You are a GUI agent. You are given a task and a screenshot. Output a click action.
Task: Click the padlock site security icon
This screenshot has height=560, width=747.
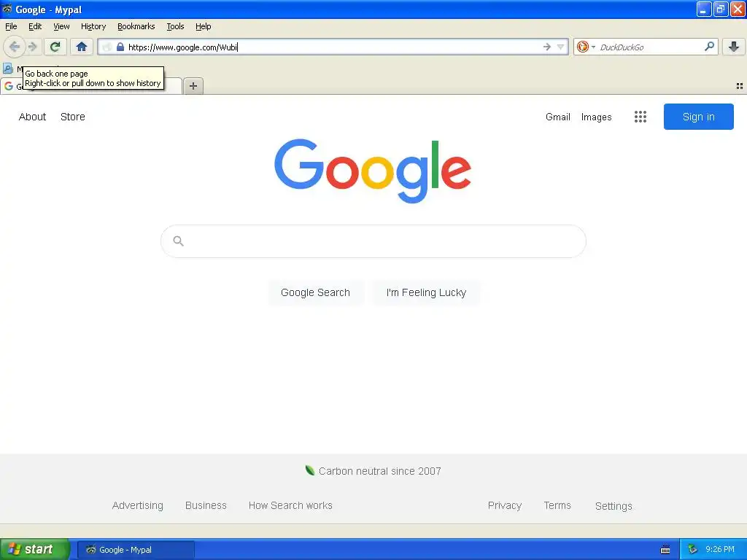click(120, 47)
